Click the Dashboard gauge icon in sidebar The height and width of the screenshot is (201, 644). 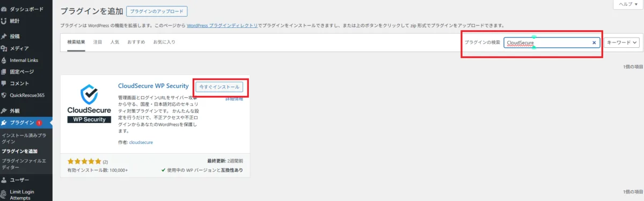click(4, 10)
